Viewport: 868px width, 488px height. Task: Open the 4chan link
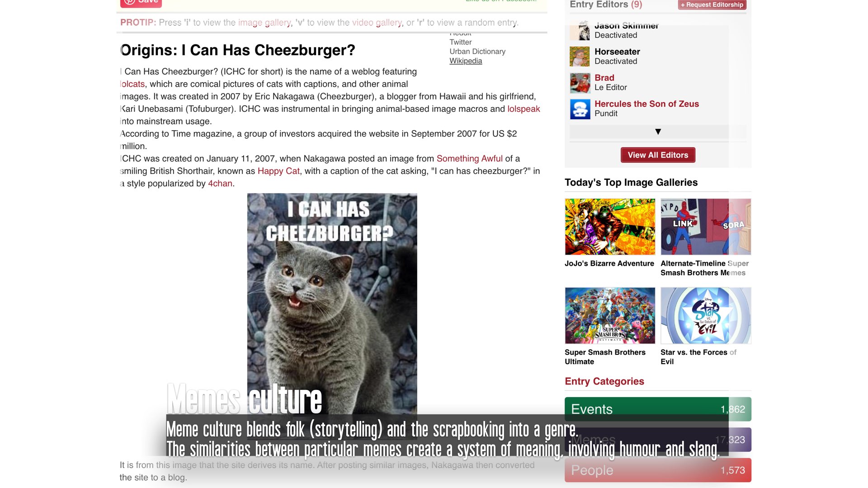(220, 183)
